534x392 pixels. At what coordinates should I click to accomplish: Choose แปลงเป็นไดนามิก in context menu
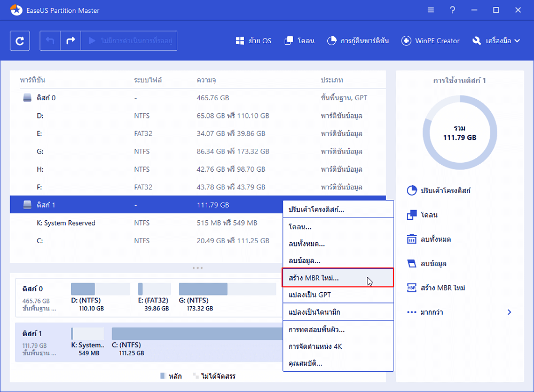pyautogui.click(x=338, y=312)
